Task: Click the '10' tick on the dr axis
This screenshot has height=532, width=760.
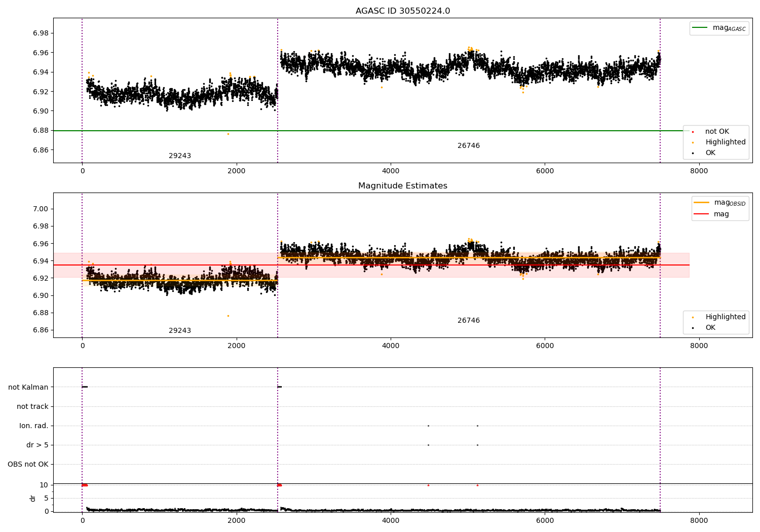Action: 44,485
